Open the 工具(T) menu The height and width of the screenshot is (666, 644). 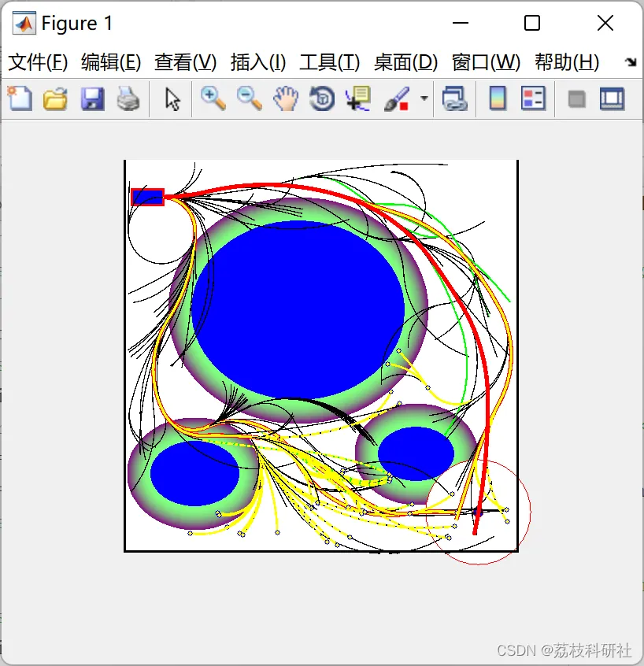pyautogui.click(x=330, y=62)
